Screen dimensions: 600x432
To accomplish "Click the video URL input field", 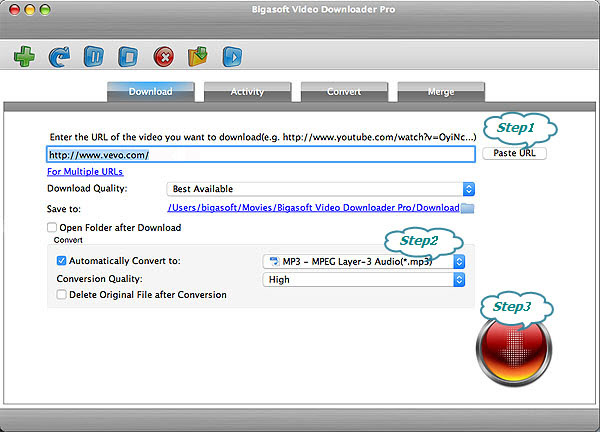I will tap(261, 155).
